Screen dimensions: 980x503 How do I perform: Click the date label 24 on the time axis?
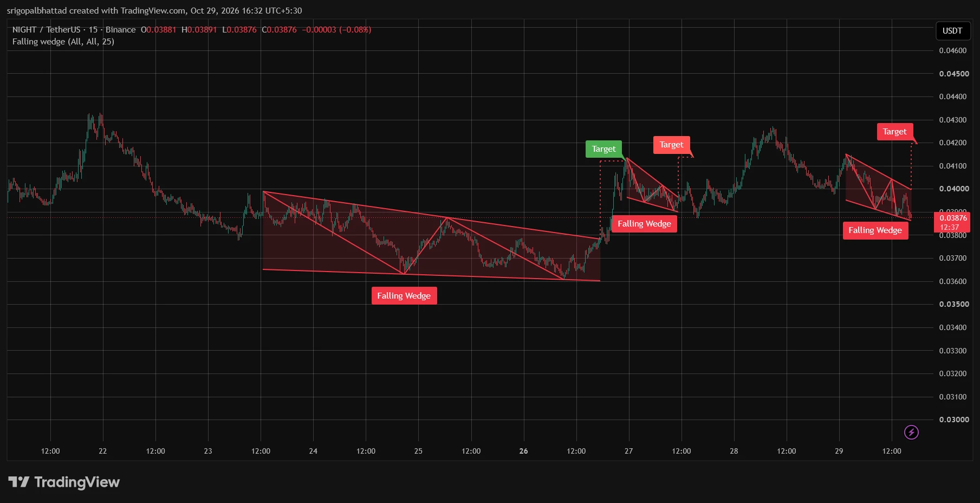[x=313, y=451]
